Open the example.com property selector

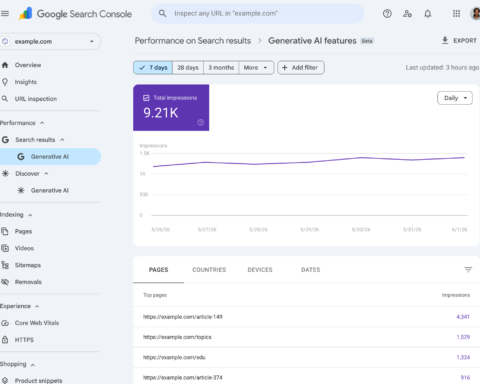pos(50,41)
